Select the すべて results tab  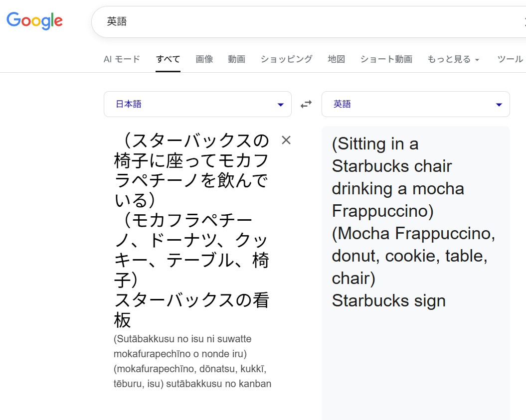click(168, 59)
